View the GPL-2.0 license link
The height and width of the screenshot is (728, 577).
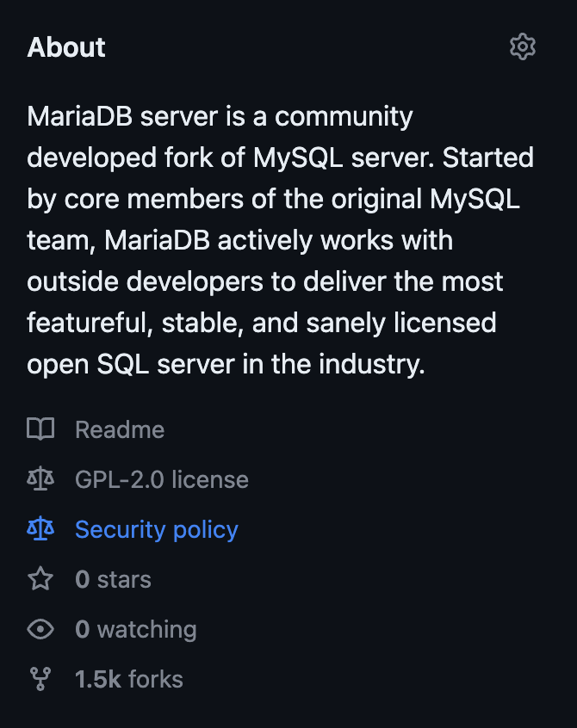tap(162, 479)
